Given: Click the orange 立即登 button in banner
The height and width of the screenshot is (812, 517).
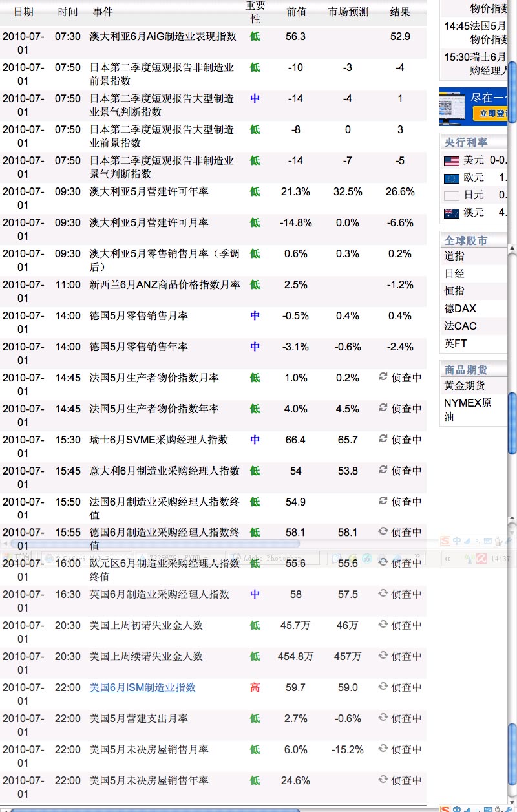Looking at the screenshot, I should pos(490,113).
